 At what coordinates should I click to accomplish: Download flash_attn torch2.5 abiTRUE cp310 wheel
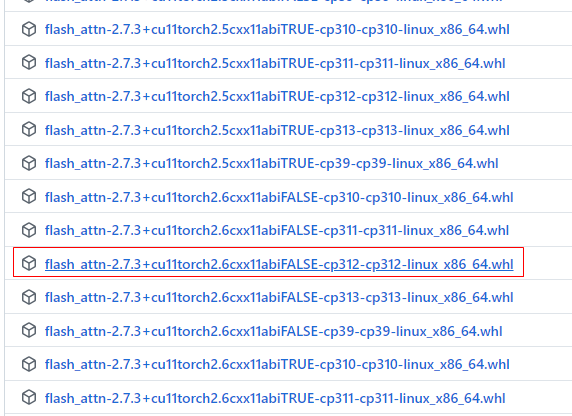click(277, 30)
